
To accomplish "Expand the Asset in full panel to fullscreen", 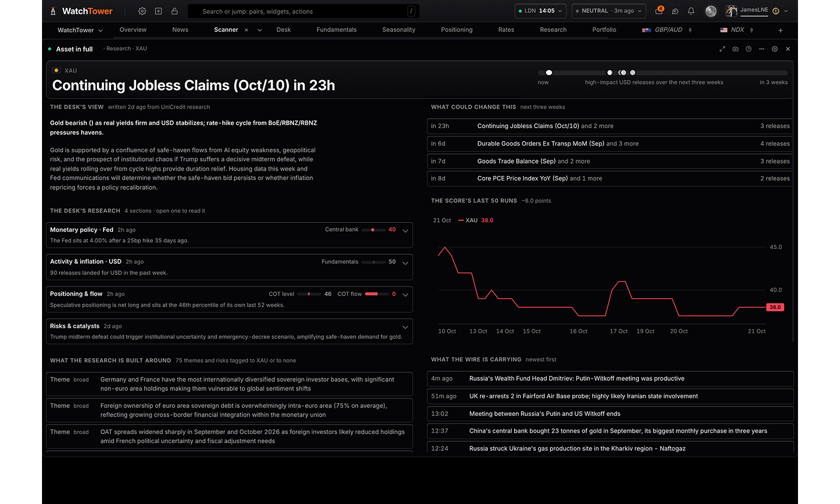I will (722, 49).
